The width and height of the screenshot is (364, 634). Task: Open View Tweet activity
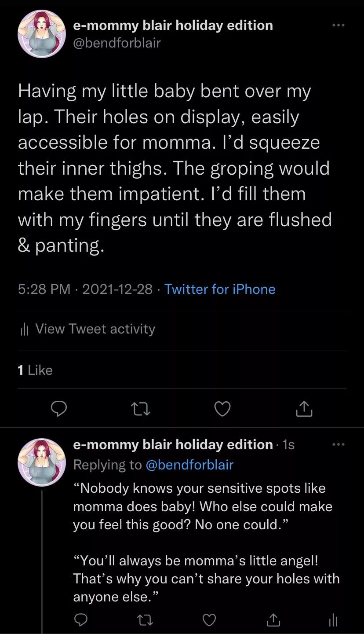[95, 329]
